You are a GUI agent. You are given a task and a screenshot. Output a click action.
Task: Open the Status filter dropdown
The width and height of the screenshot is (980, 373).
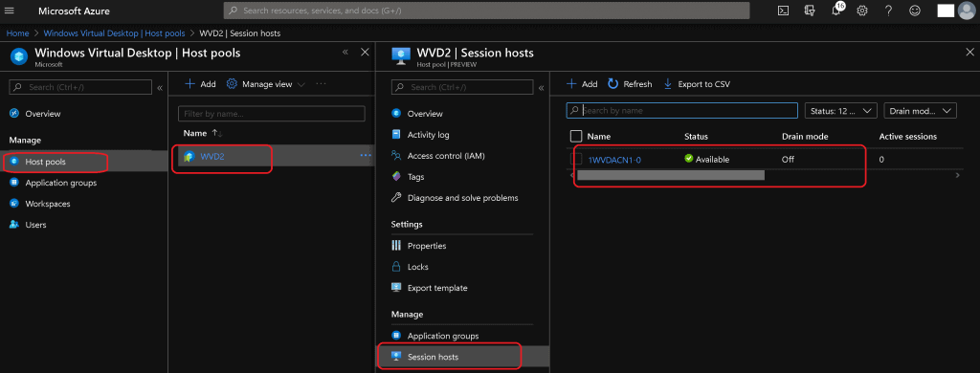click(841, 111)
